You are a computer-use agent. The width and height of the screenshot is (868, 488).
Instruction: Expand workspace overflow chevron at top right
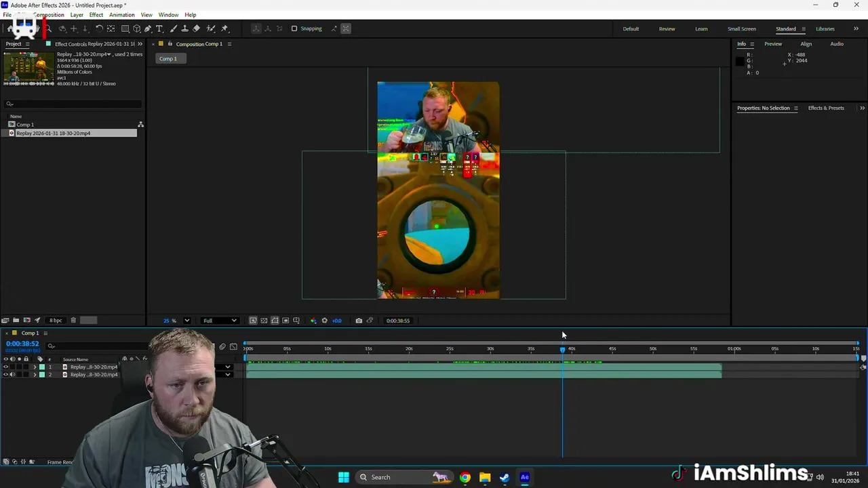(856, 28)
